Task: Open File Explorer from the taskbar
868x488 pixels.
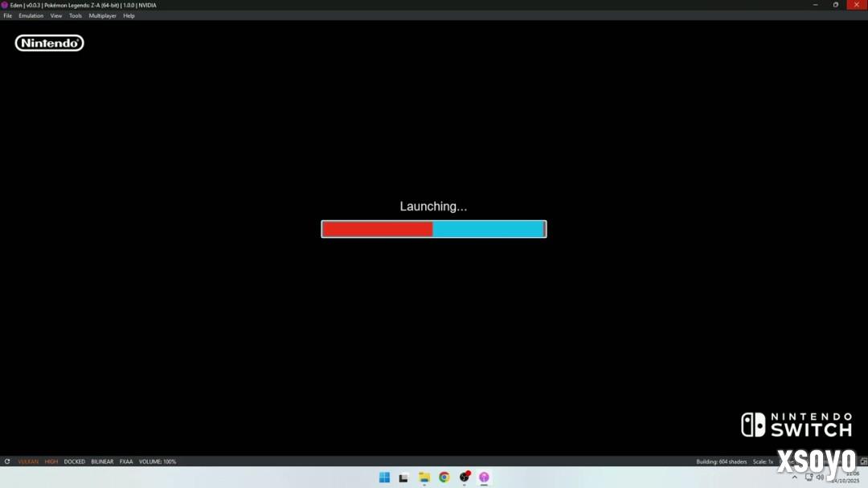Action: (424, 478)
